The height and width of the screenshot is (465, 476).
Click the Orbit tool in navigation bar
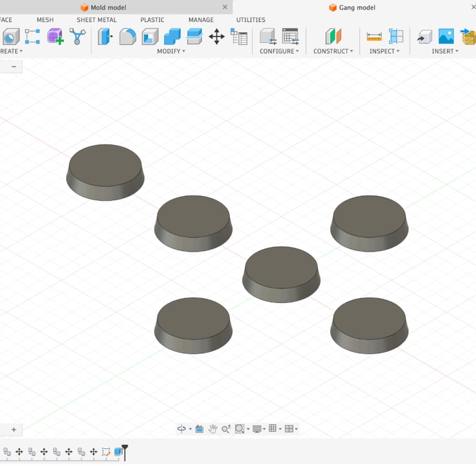(182, 429)
